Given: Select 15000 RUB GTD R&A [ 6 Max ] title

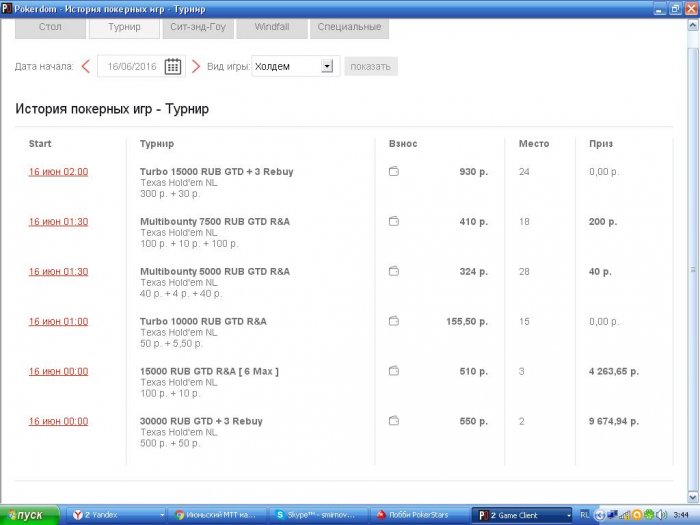Looking at the screenshot, I should click(x=209, y=371).
